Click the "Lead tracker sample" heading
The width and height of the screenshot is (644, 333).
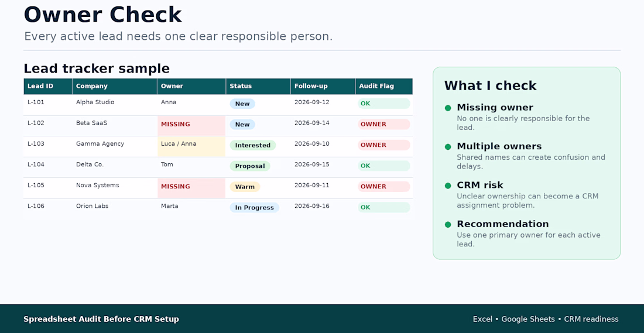[97, 68]
